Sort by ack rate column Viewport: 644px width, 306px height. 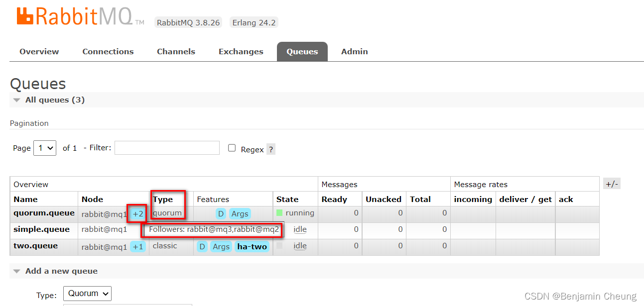pyautogui.click(x=566, y=199)
